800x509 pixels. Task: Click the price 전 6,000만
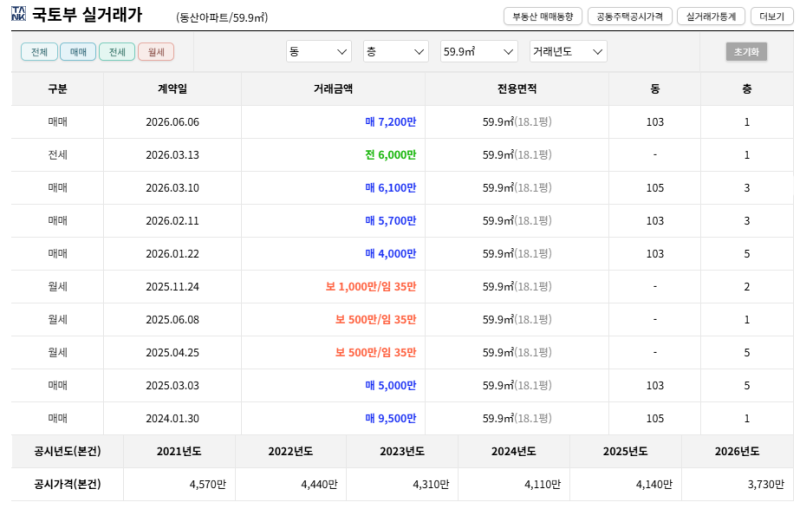(x=391, y=155)
